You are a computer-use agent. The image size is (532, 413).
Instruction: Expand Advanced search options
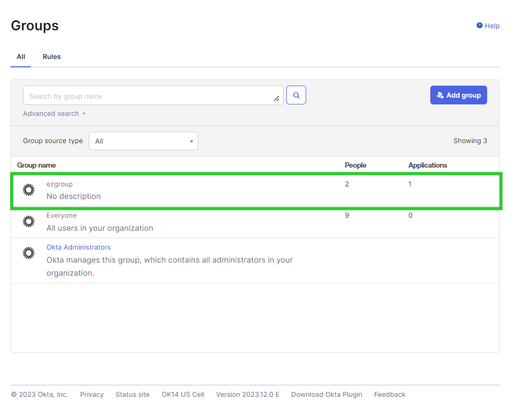coord(54,114)
